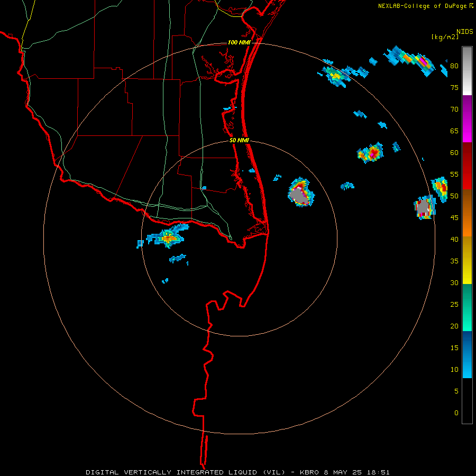Click the DIGITAL VERTICALLY INTEGRATED LIQUID caption
Viewport: 476px width, 476px height.
[186, 472]
